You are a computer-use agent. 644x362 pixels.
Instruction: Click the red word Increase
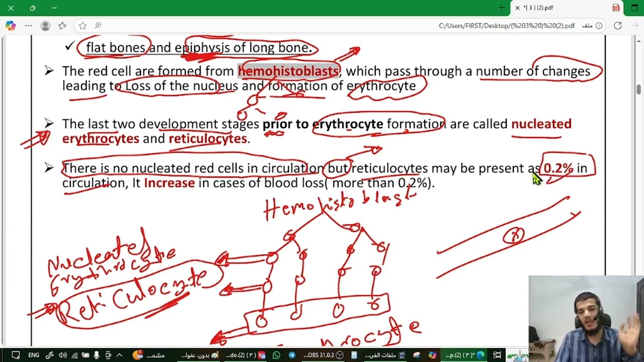coord(169,183)
